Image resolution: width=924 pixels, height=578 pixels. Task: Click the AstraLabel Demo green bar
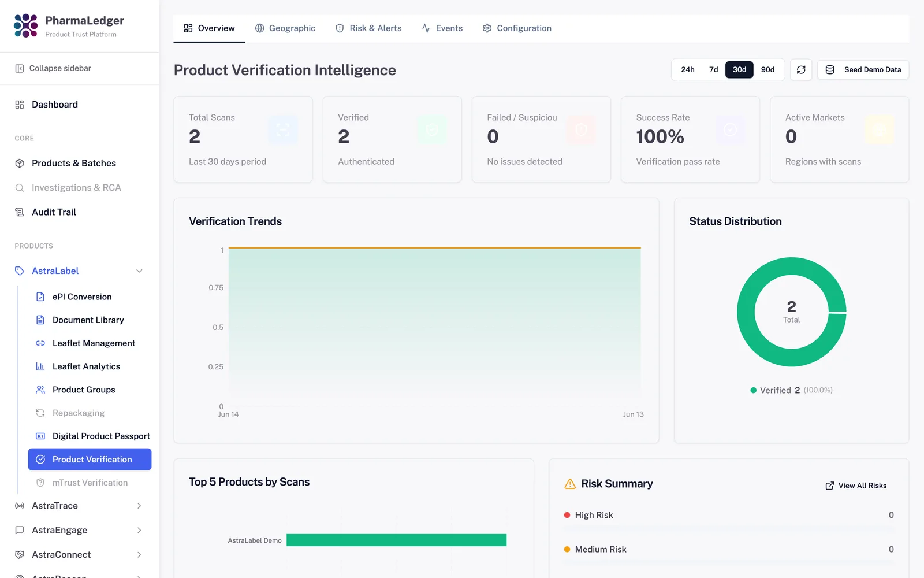click(396, 540)
